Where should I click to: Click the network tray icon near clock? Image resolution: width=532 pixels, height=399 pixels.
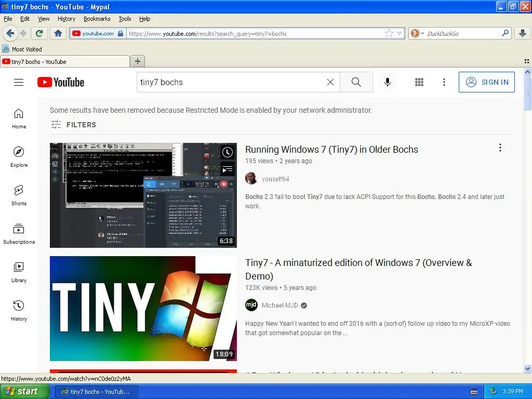tap(493, 391)
